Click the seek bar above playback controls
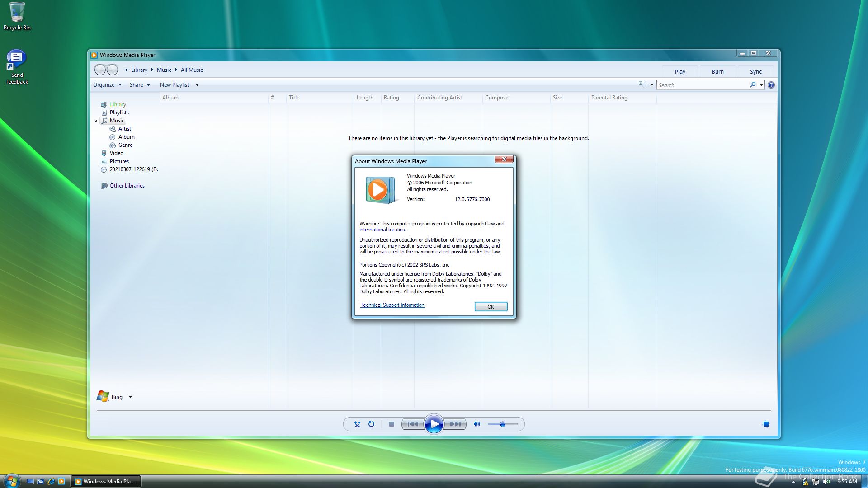This screenshot has width=868, height=488. coord(434,411)
